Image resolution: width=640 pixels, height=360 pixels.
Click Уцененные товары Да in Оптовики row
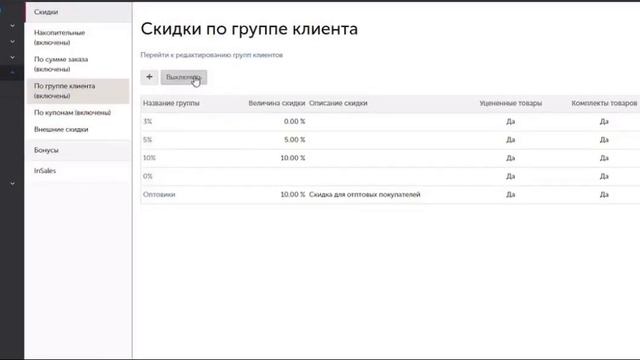click(511, 194)
